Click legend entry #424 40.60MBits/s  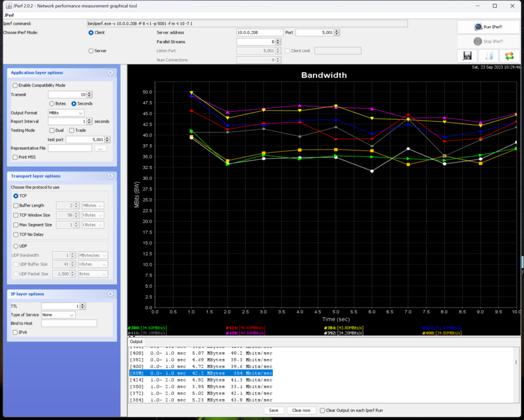[246, 328]
